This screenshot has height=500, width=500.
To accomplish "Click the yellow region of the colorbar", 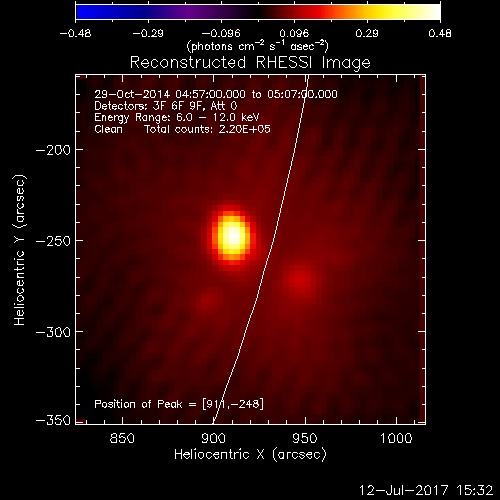I will click(x=387, y=12).
